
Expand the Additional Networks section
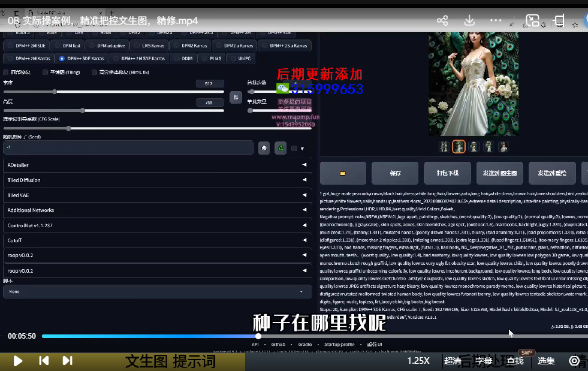(157, 210)
